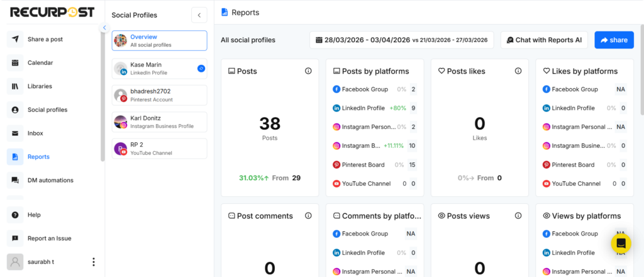Click the DM automations chat icon
Viewport: 644px width, 277px height.
[x=15, y=180]
